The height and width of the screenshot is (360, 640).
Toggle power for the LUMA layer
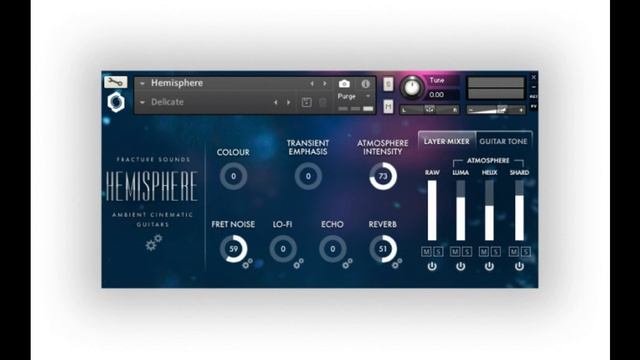pos(460,266)
